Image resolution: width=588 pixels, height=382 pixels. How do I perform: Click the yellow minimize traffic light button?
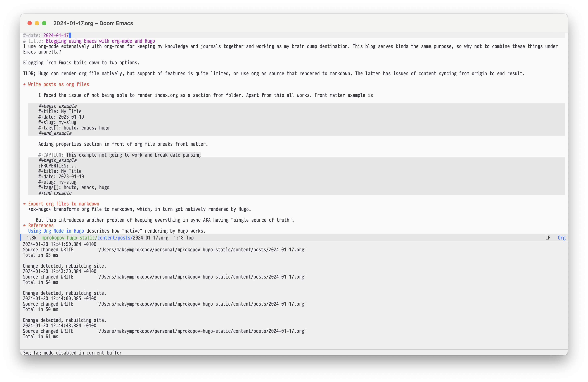pos(37,23)
